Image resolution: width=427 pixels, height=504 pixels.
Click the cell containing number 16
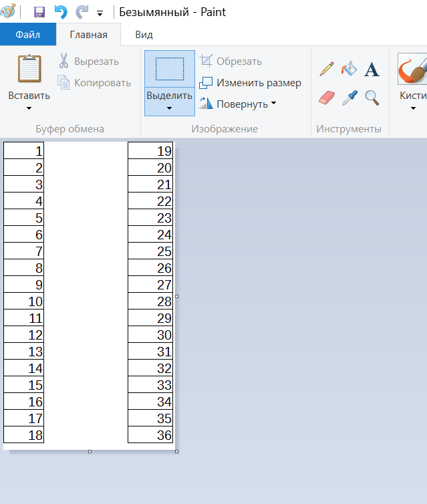pyautogui.click(x=24, y=401)
